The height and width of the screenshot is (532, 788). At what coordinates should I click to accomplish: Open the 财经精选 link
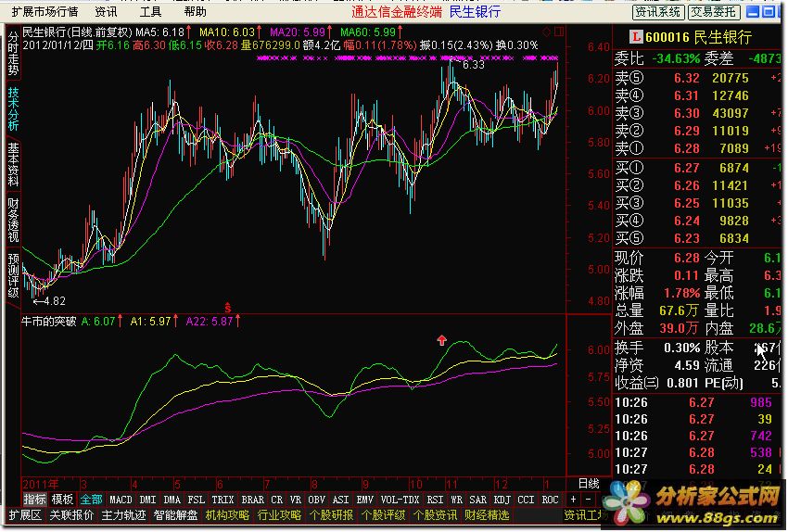[x=487, y=515]
